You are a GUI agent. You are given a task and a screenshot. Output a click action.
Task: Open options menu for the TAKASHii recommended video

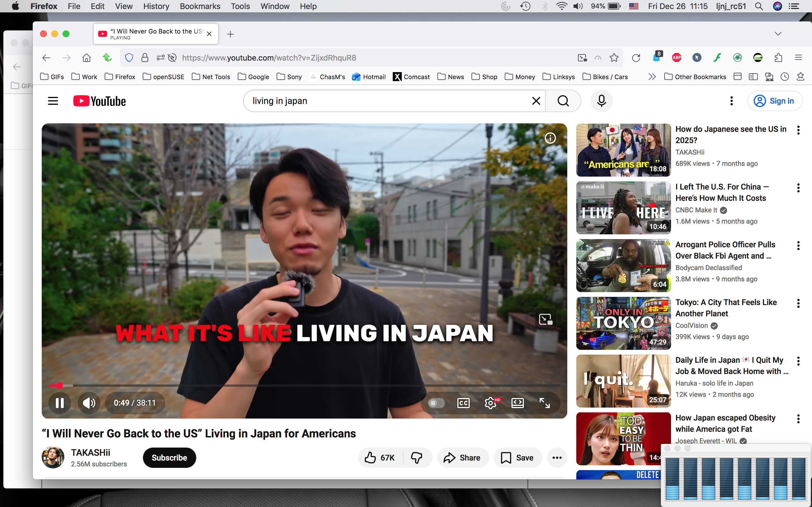pos(798,130)
